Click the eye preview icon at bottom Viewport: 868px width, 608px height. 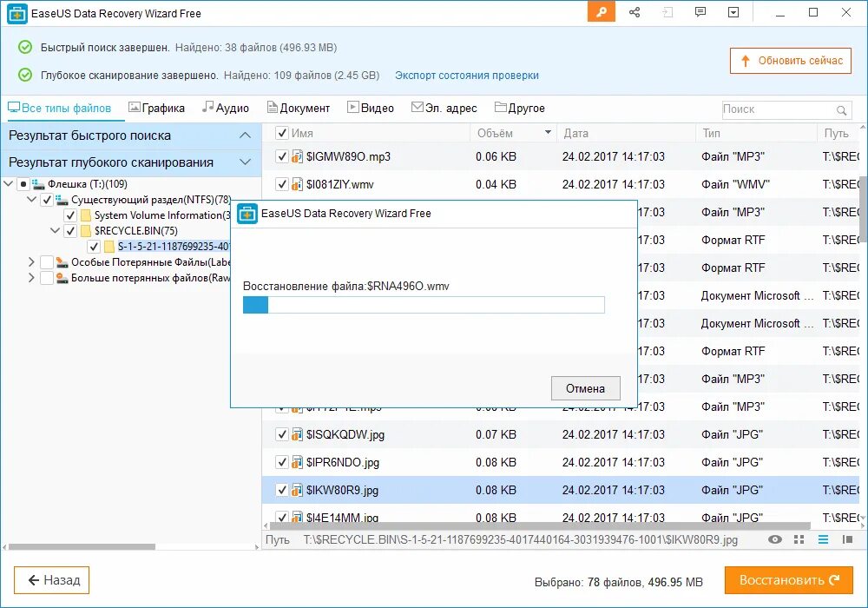[x=773, y=539]
